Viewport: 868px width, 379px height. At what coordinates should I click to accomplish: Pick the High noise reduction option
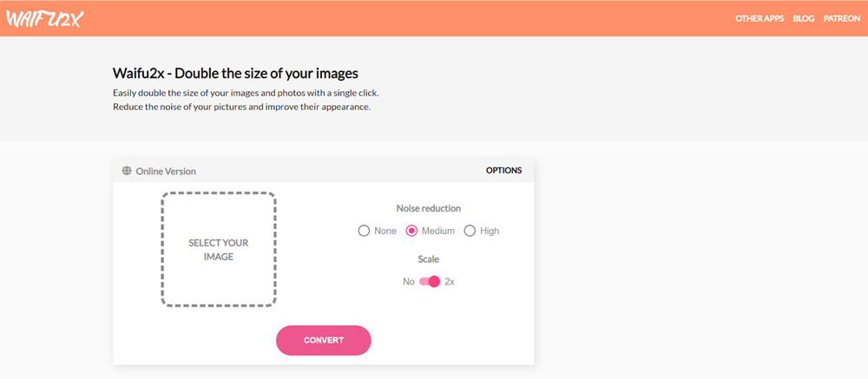click(x=470, y=231)
